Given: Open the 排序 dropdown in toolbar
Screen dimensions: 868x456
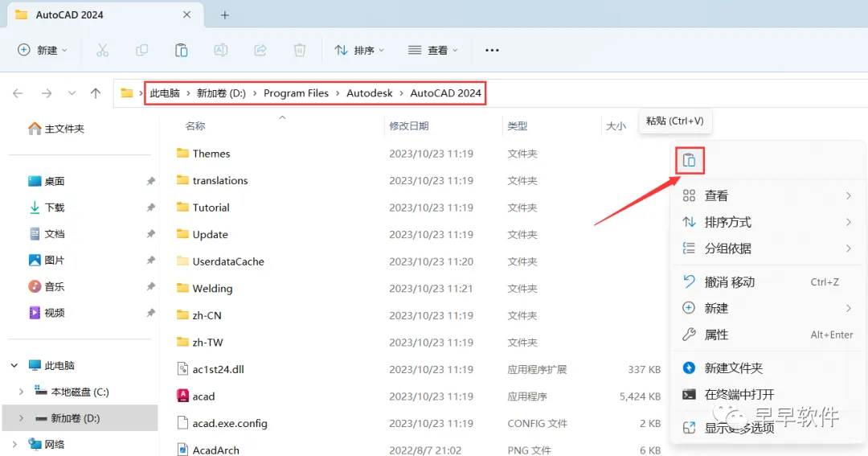Looking at the screenshot, I should click(x=359, y=50).
